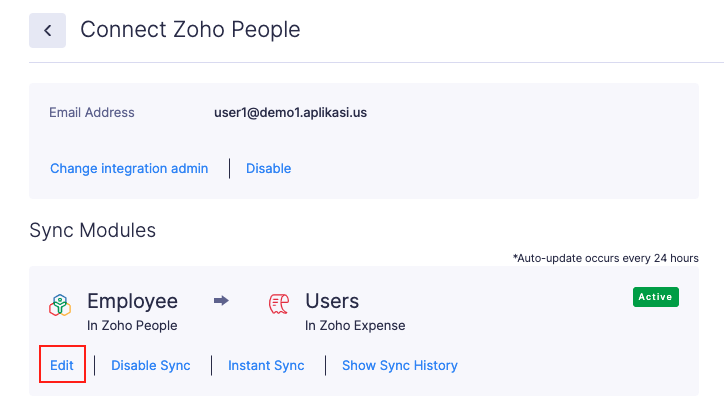Image resolution: width=724 pixels, height=406 pixels.
Task: Click the Zoho Expense receipt icon
Action: (279, 304)
